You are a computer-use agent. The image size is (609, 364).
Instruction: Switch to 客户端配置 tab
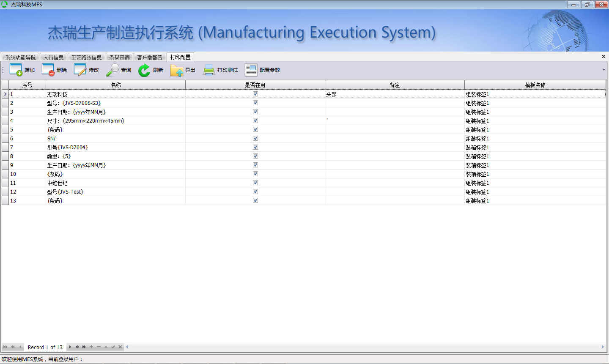pos(150,57)
